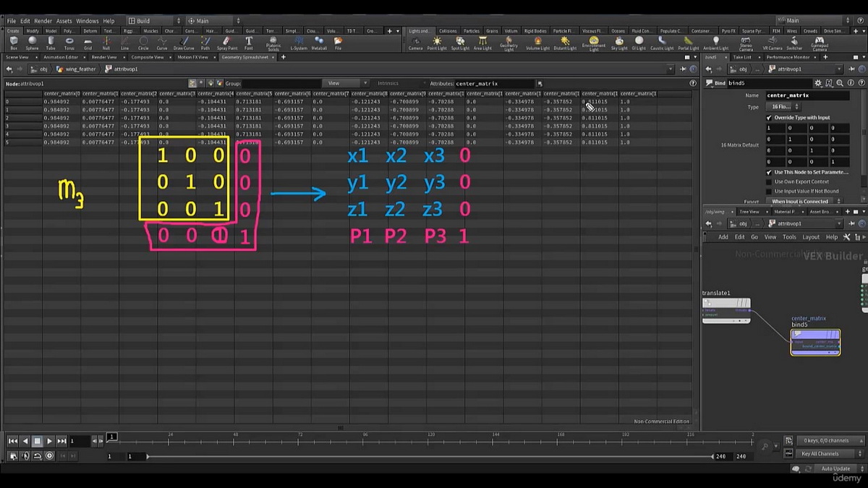Select the Platonic Solids tool
This screenshot has width=868, height=488.
pos(273,44)
